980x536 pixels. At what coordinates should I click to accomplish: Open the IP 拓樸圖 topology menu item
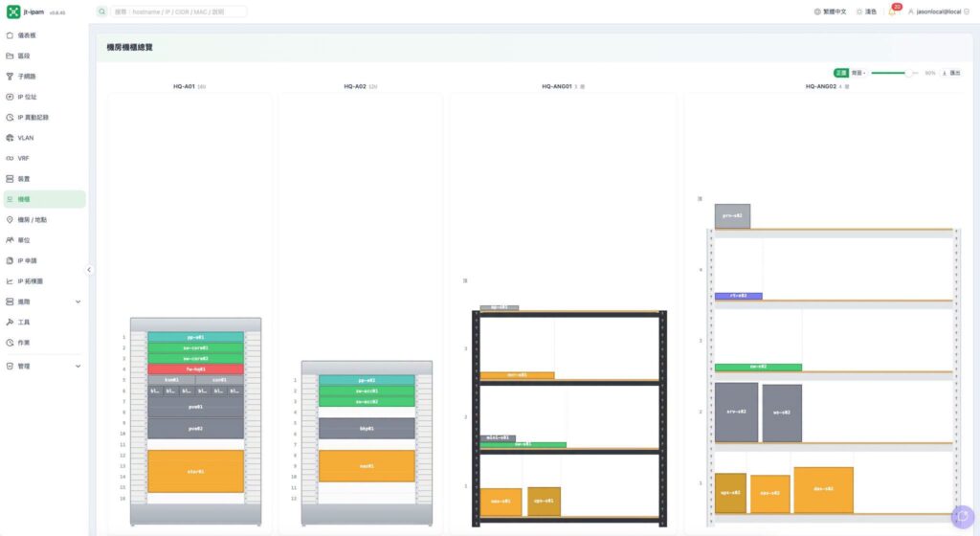click(x=44, y=281)
